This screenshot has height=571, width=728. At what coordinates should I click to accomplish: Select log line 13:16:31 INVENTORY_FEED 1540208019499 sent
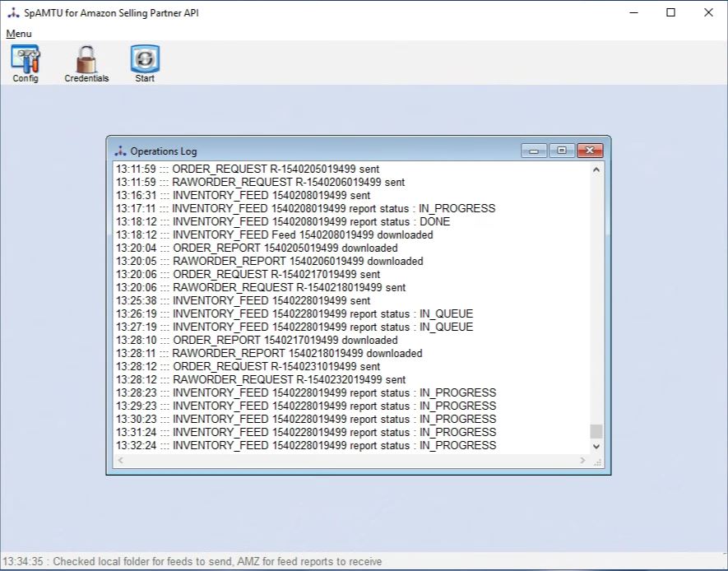click(x=243, y=196)
